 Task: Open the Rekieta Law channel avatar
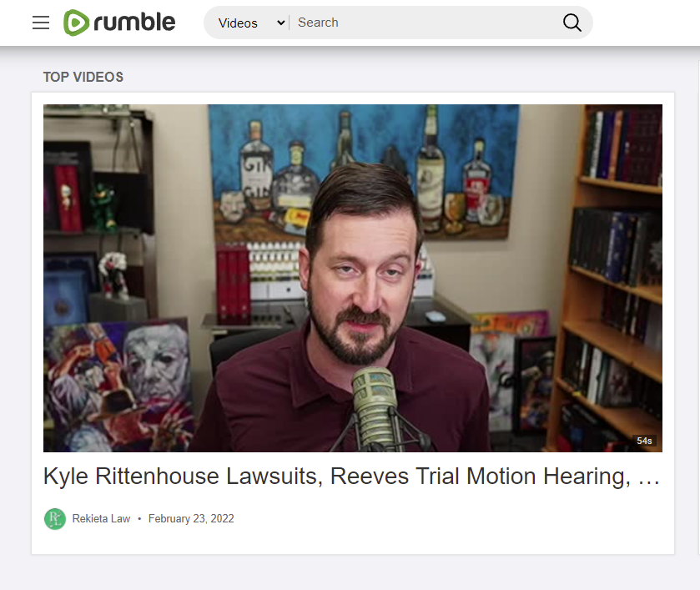pos(55,519)
